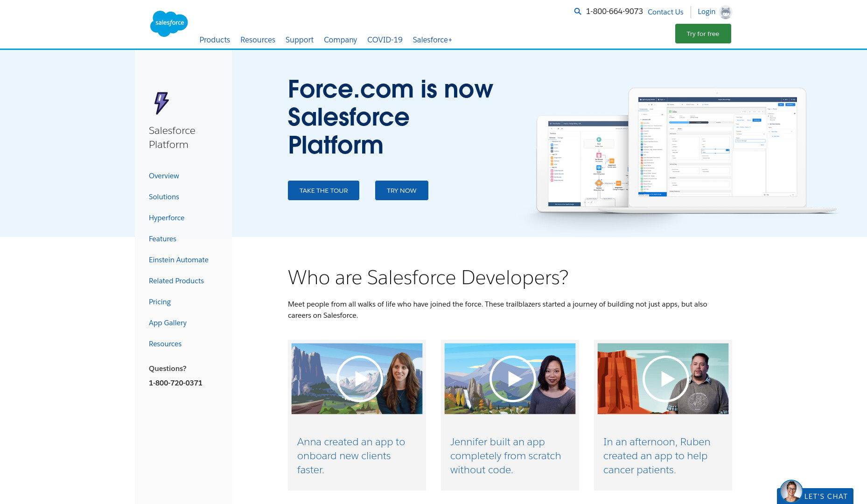The image size is (867, 504).
Task: Select Related Products in the sidebar
Action: [x=176, y=281]
